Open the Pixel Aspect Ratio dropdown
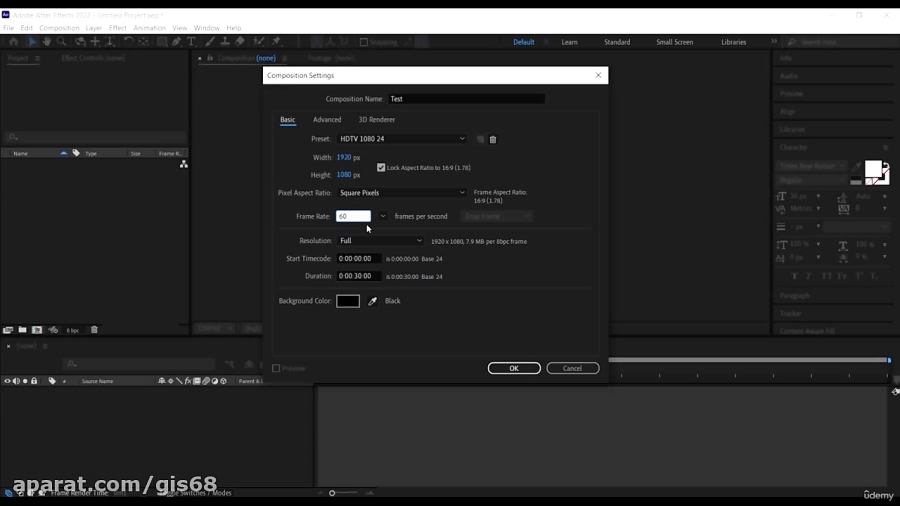900x506 pixels. pos(402,193)
